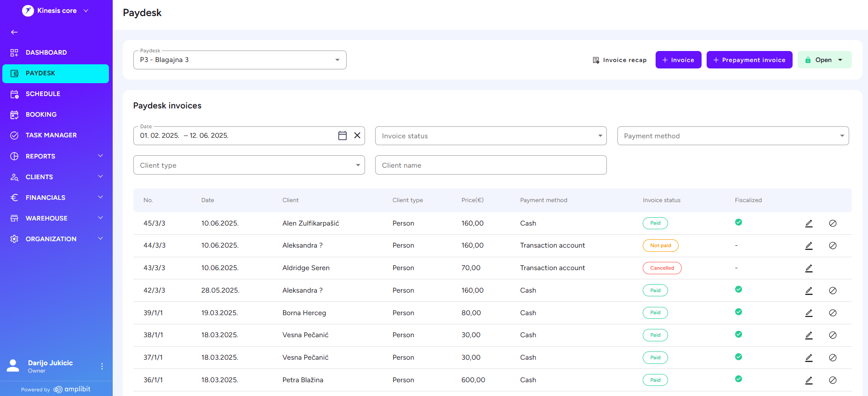Open the Client type filter dropdown
The width and height of the screenshot is (868, 396).
pyautogui.click(x=249, y=165)
